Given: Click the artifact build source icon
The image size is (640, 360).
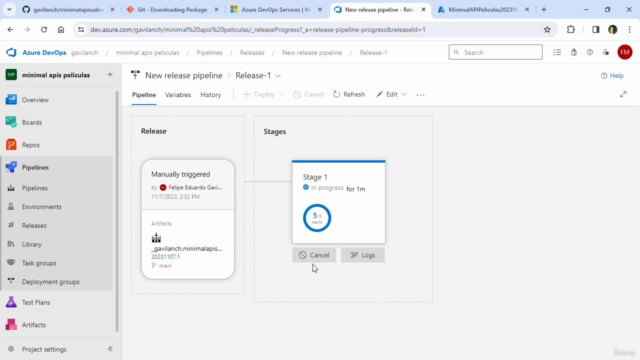Looking at the screenshot, I should [156, 238].
